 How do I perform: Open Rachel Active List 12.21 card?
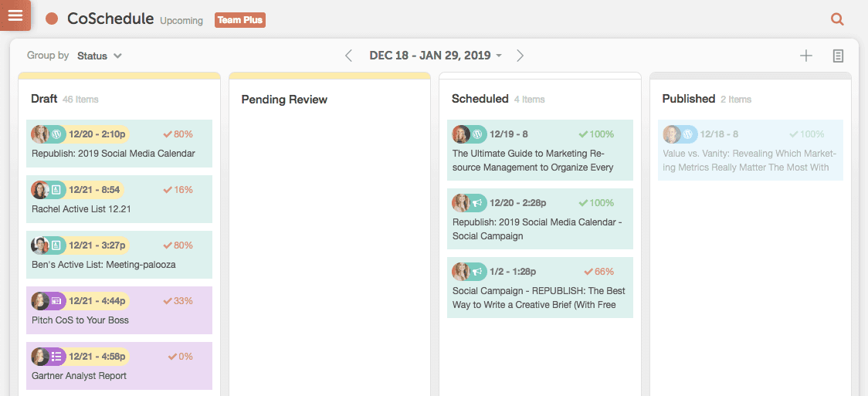tap(119, 199)
